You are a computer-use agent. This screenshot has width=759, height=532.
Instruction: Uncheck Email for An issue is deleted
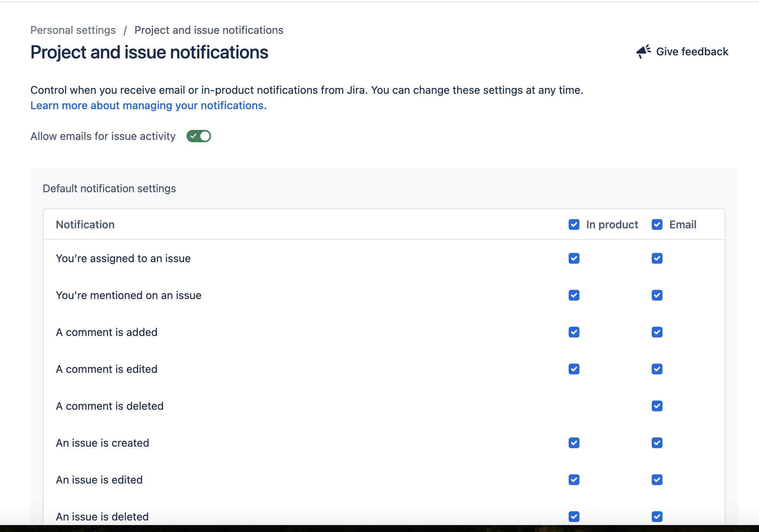pyautogui.click(x=657, y=517)
